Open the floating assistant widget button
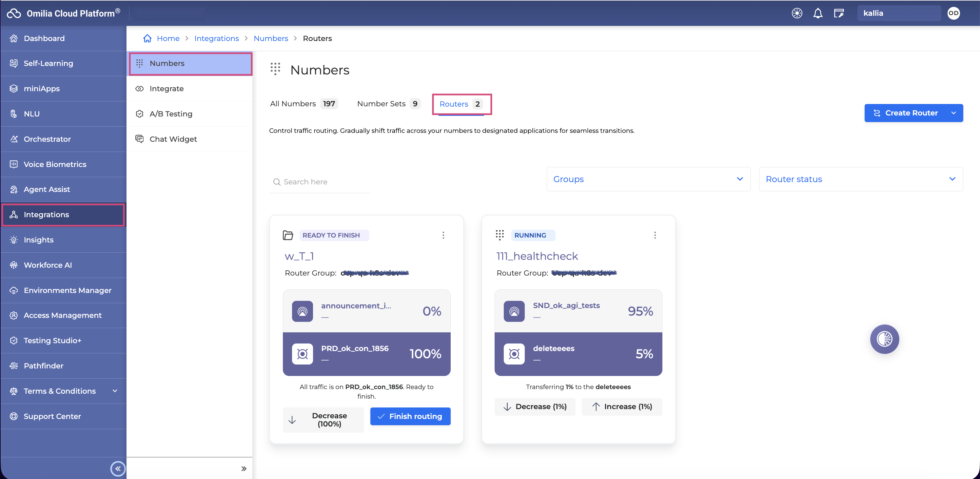Viewport: 980px width, 479px height. coord(884,339)
